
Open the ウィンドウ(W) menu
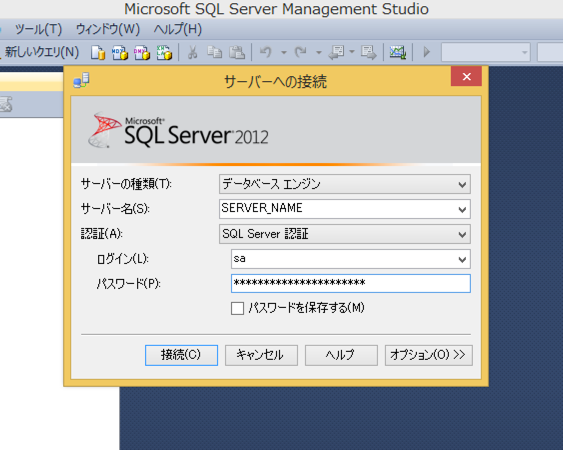[108, 29]
